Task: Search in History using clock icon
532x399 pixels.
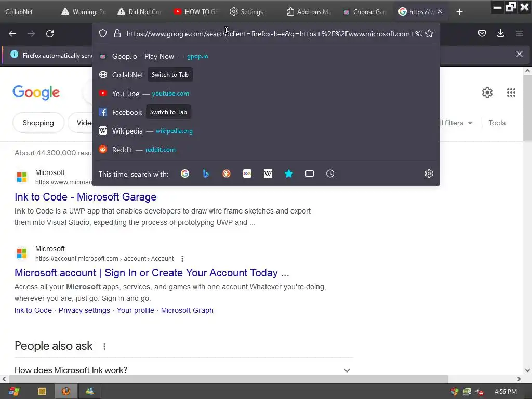Action: point(330,174)
